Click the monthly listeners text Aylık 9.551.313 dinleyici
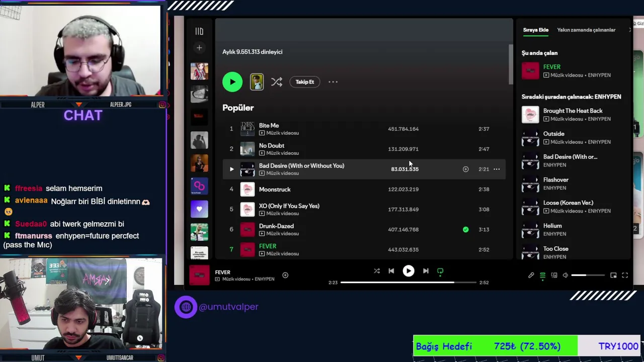644x362 pixels. 252,52
